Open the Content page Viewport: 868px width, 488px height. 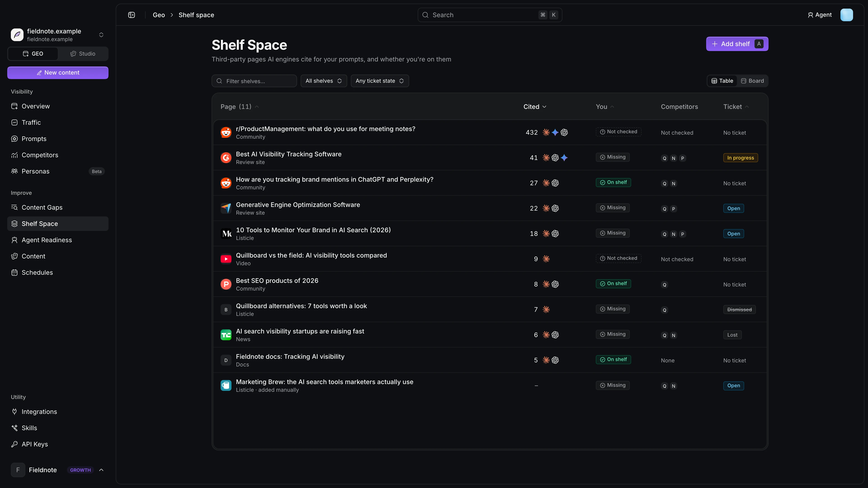tap(58, 256)
